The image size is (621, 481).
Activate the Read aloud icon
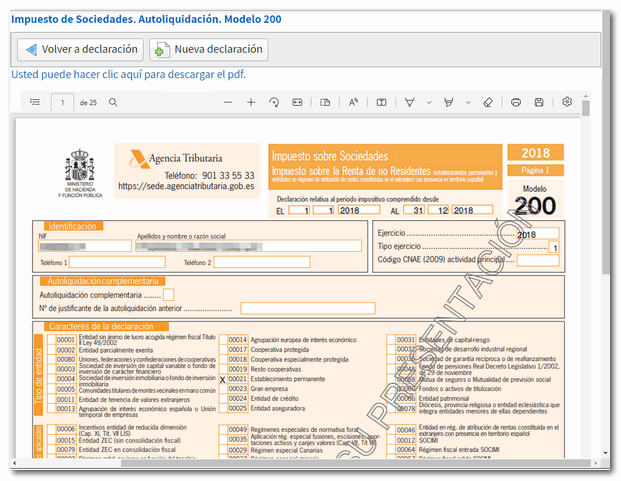click(x=354, y=102)
